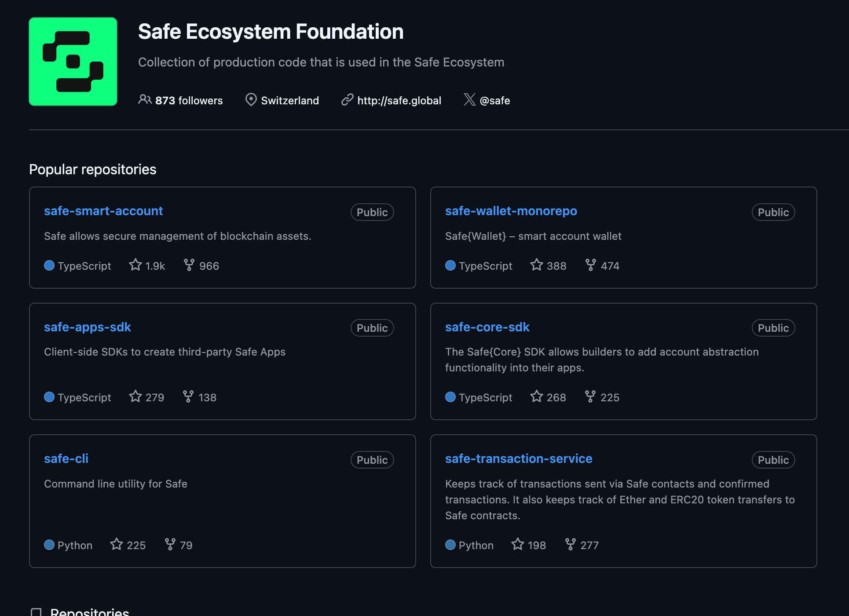This screenshot has height=616, width=849.
Task: Click the X logo icon beside @safe
Action: (x=469, y=100)
